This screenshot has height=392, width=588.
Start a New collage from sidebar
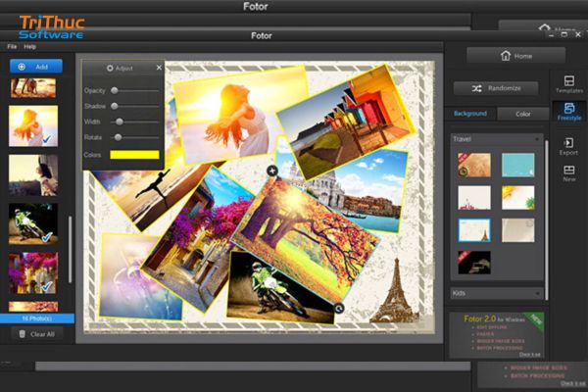568,174
